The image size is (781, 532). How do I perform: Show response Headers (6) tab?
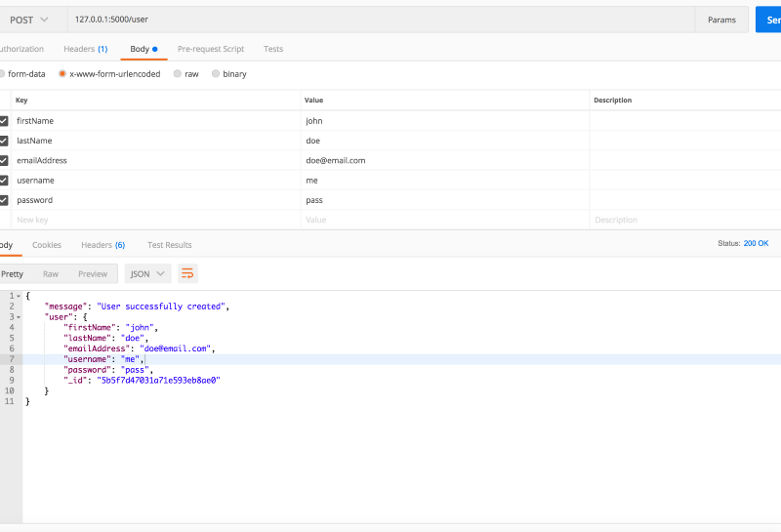point(103,245)
